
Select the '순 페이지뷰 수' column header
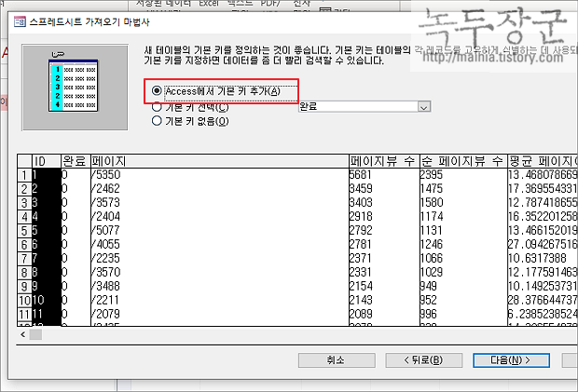pos(463,161)
